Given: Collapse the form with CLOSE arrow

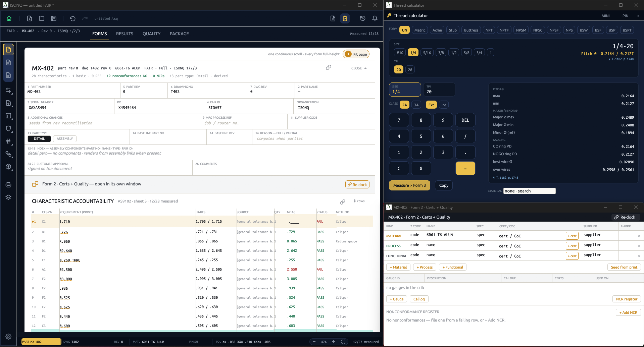Looking at the screenshot, I should coord(359,68).
